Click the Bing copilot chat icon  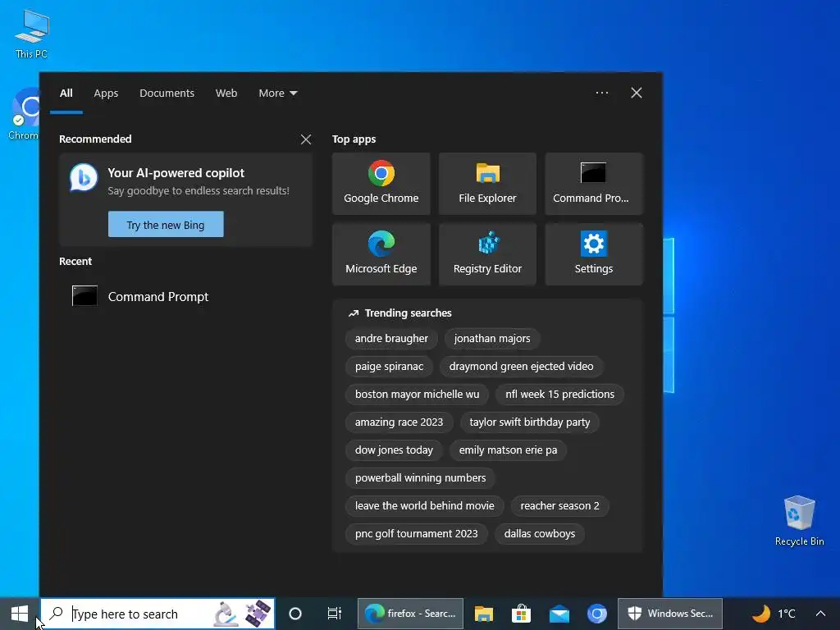(x=84, y=178)
